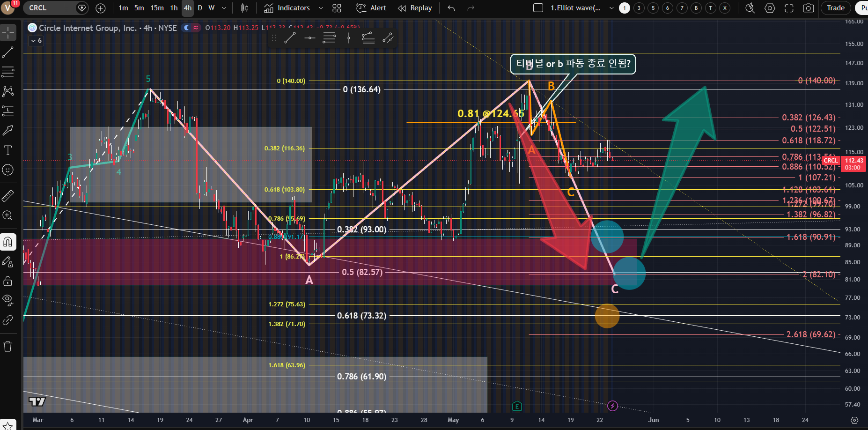Image resolution: width=868 pixels, height=430 pixels.
Task: Click the layout setup square icon
Action: [x=538, y=8]
